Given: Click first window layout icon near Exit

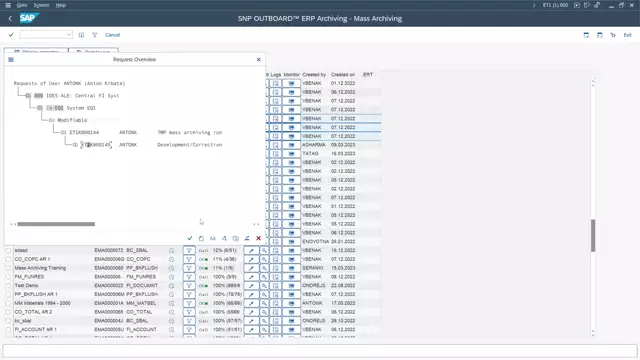Looking at the screenshot, I should pos(586,35).
